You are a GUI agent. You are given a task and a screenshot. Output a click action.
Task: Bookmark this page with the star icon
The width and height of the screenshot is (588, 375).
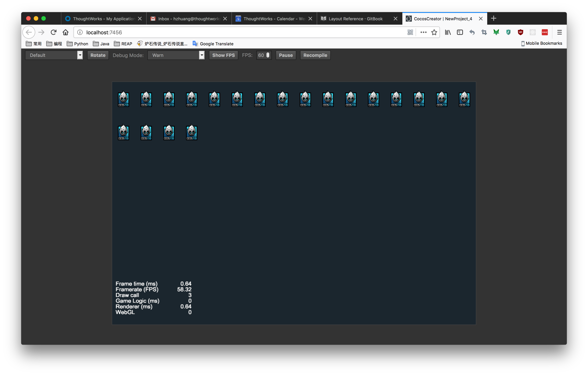(x=434, y=32)
